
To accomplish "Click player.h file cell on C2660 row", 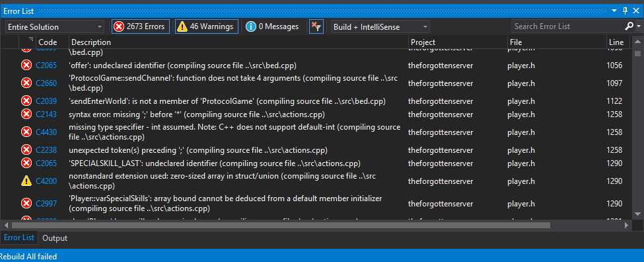I will (521, 83).
